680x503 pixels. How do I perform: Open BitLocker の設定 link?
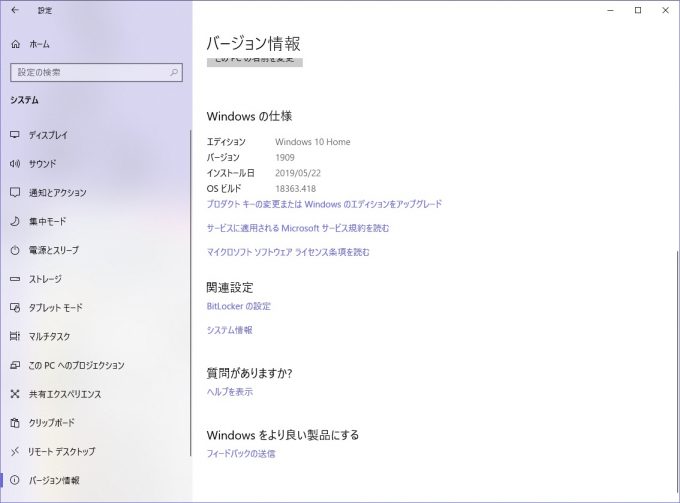[x=239, y=306]
